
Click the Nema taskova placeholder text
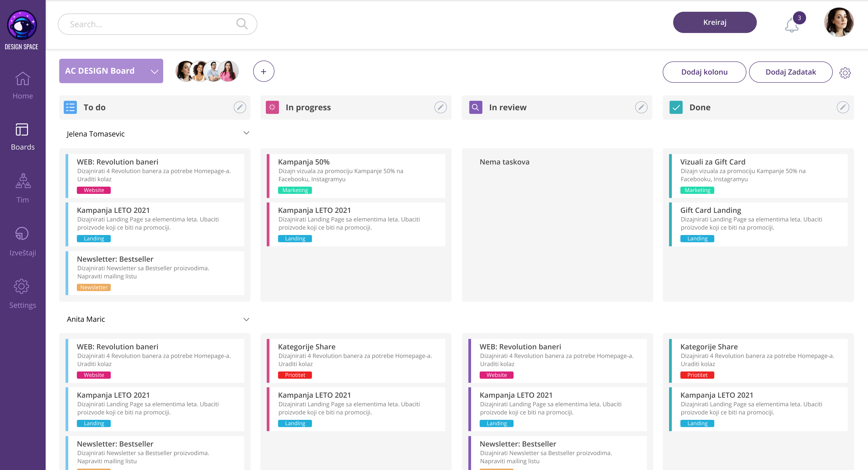click(504, 162)
